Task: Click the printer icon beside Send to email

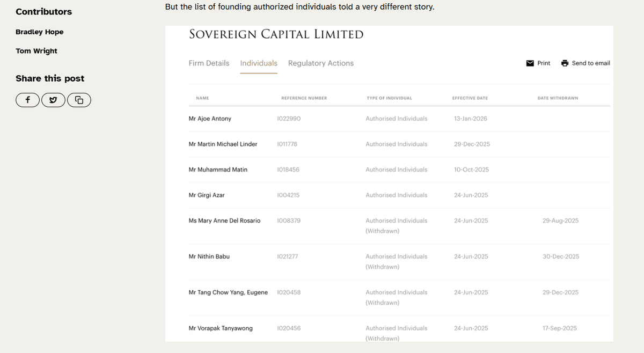Action: 565,63
